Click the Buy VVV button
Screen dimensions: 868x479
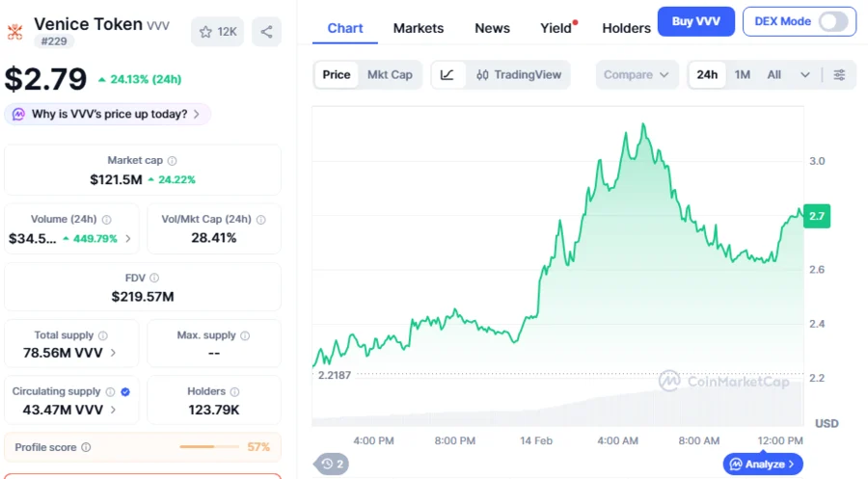coord(695,21)
